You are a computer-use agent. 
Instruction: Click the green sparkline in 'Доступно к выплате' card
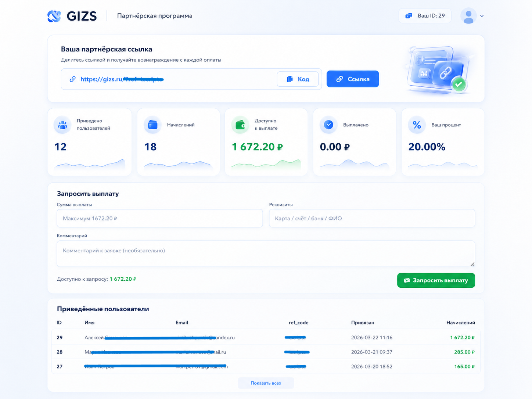266,164
